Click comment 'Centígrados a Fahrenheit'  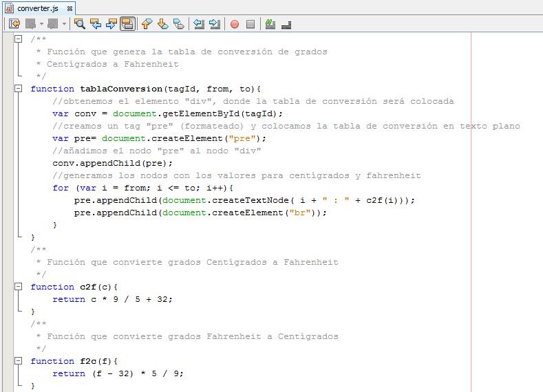tap(113, 65)
